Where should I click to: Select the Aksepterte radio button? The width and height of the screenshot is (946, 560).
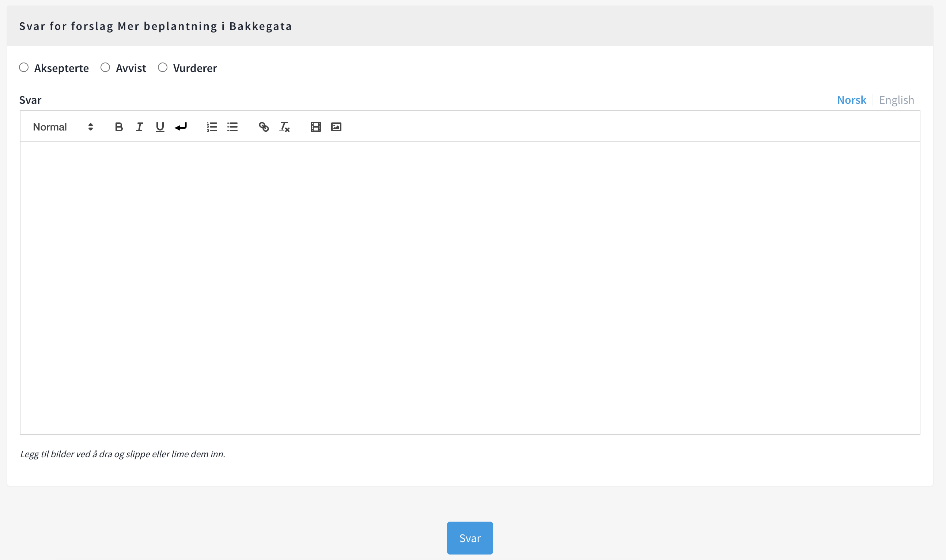tap(24, 68)
